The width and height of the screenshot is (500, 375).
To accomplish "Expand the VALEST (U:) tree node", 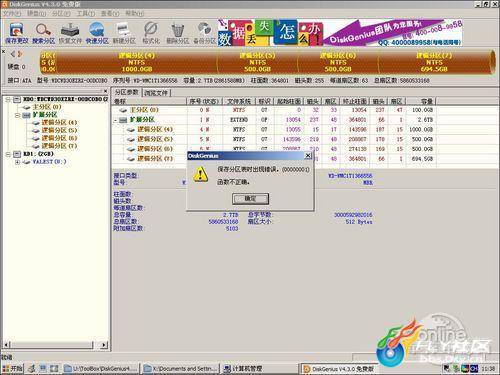I will [17, 162].
